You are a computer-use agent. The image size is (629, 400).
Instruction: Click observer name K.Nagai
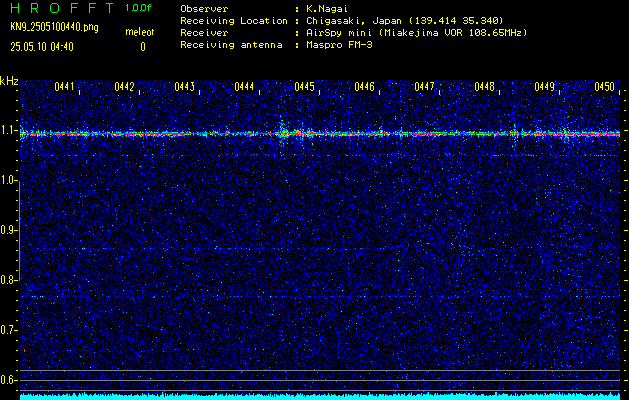pos(327,9)
